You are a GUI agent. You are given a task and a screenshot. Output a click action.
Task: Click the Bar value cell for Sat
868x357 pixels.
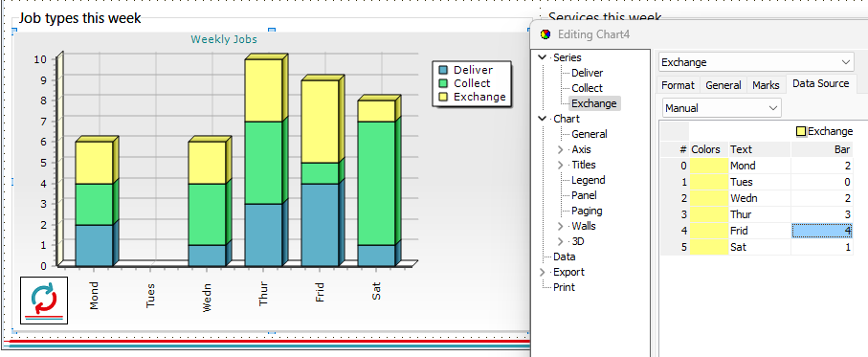(x=822, y=247)
